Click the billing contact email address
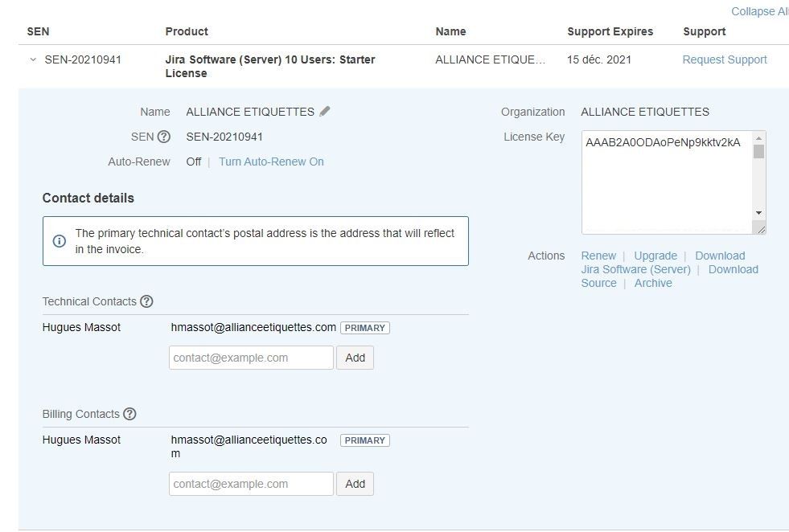This screenshot has width=789, height=532. 249,447
